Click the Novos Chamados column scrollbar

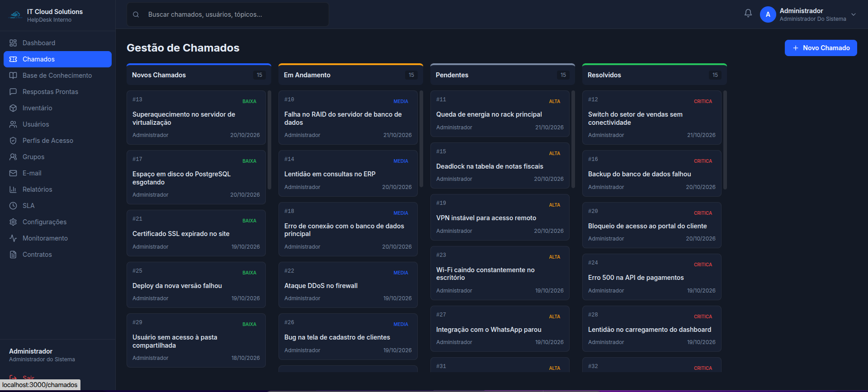point(269,140)
